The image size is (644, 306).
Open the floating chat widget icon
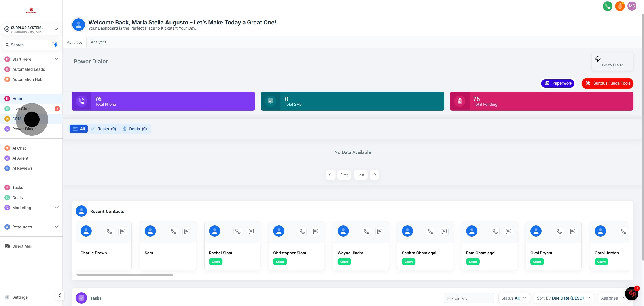click(631, 293)
